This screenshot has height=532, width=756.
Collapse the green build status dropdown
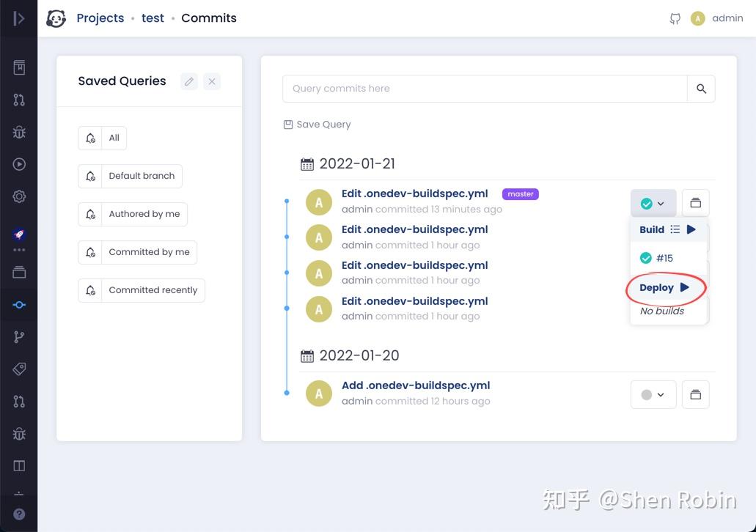[x=653, y=204]
